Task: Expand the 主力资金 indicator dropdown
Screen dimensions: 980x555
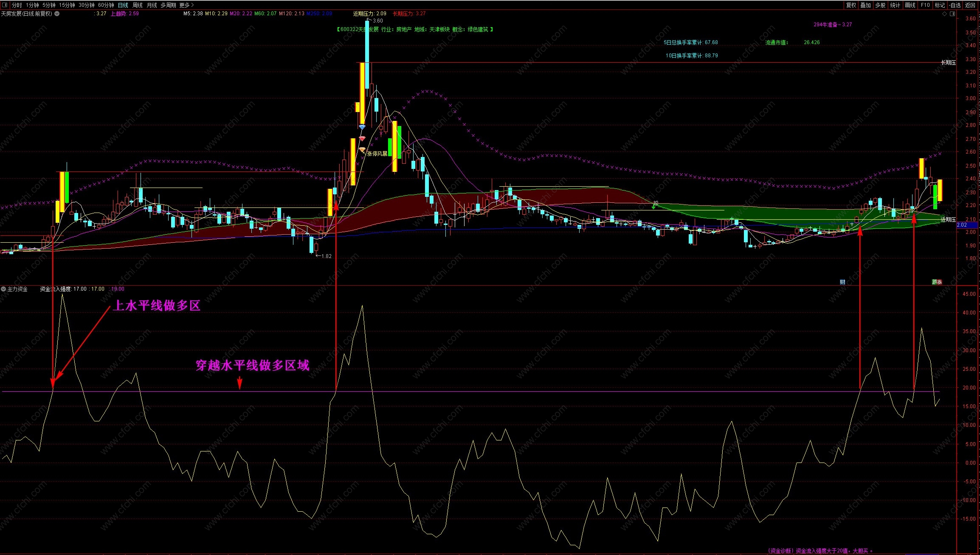Action: point(3,289)
